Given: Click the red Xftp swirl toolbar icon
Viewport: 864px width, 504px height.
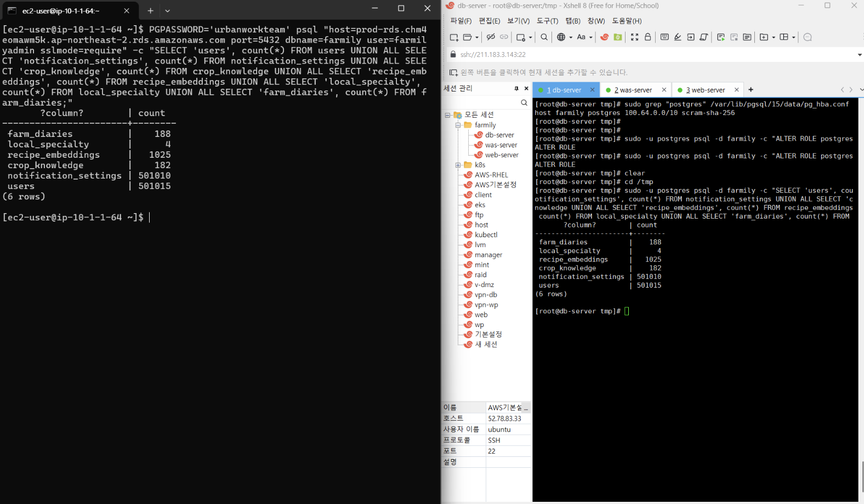Looking at the screenshot, I should (x=604, y=37).
